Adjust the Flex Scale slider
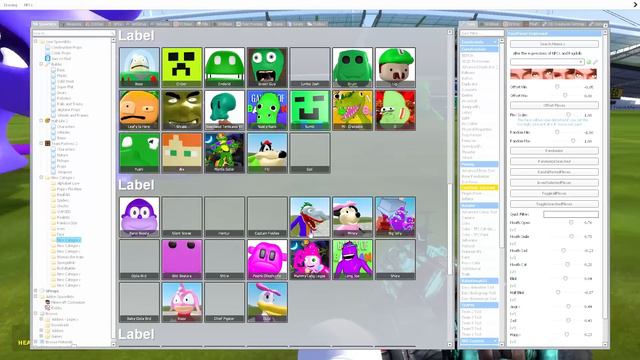This screenshot has width=640, height=360. [x=568, y=115]
